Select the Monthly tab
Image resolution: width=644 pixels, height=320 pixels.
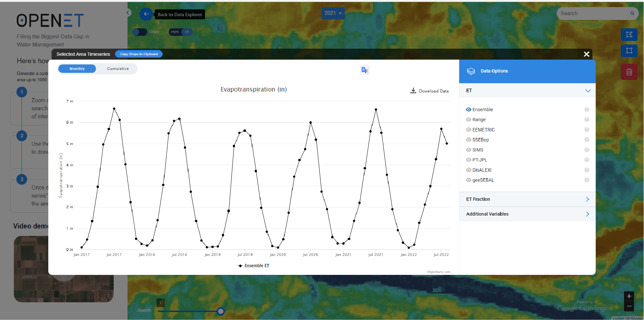click(77, 69)
